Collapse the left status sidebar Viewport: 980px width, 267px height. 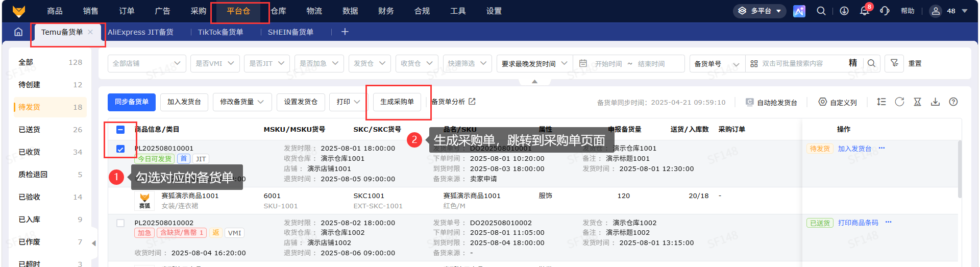click(93, 243)
